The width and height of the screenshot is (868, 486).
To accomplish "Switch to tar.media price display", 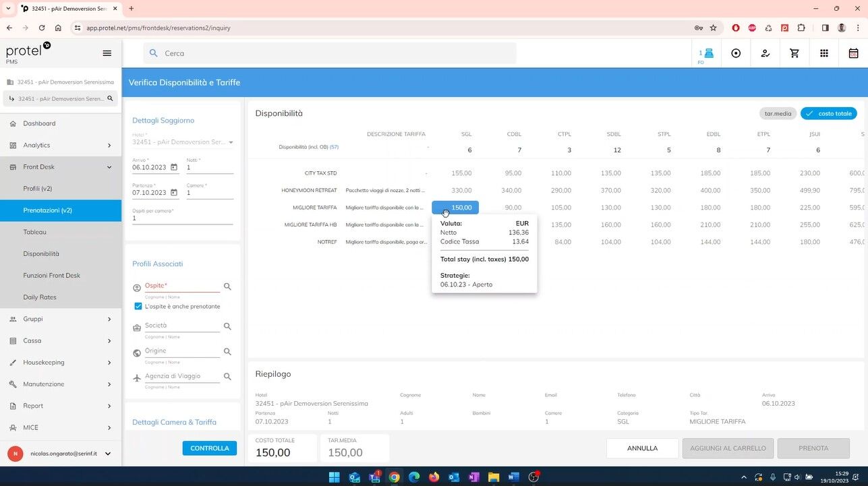I will [778, 113].
